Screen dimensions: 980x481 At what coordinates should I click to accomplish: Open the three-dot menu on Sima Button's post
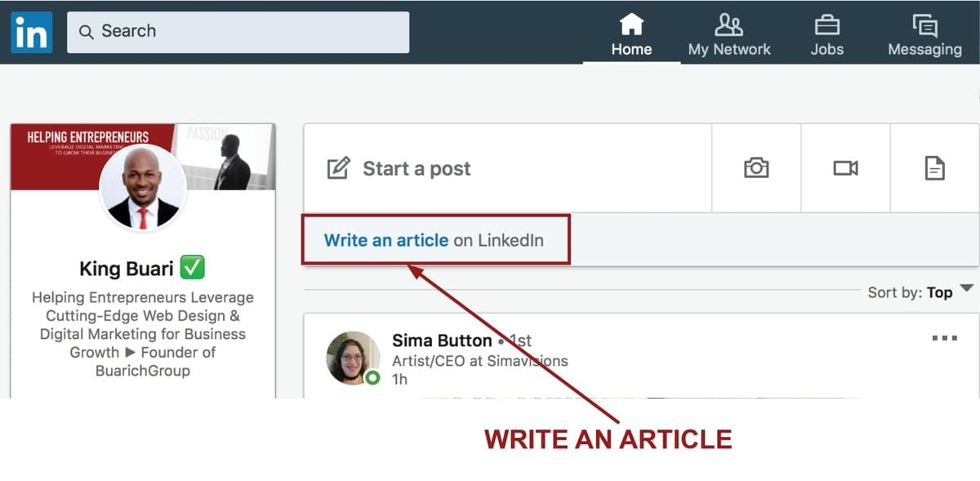pos(944,338)
